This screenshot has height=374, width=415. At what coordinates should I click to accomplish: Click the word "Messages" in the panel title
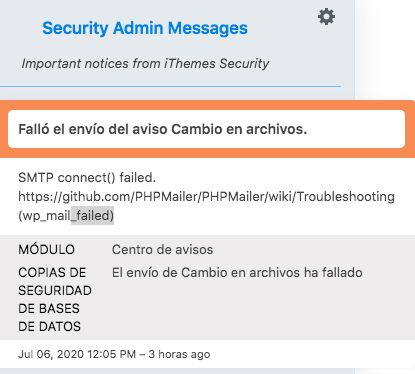(x=208, y=29)
